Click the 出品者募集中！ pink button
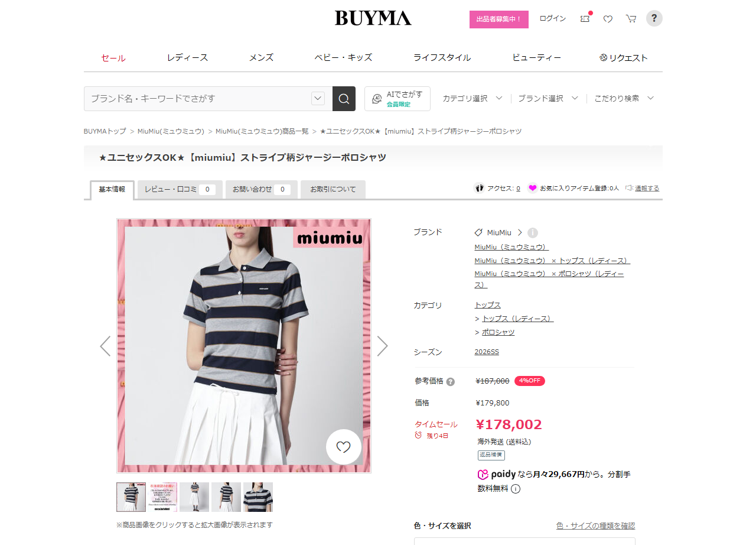Screen dimensions: 756x545 pos(499,19)
